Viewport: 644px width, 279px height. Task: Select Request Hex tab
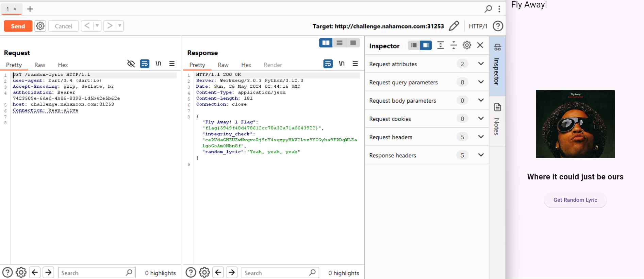click(x=63, y=65)
